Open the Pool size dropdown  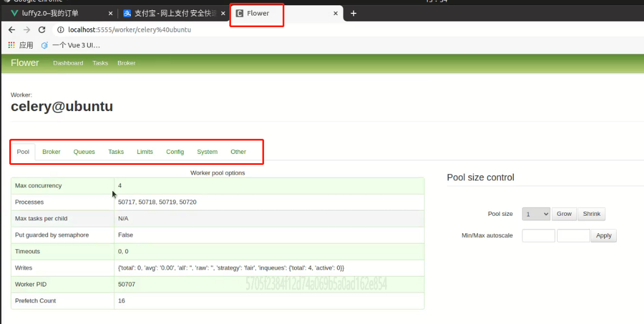(x=536, y=213)
